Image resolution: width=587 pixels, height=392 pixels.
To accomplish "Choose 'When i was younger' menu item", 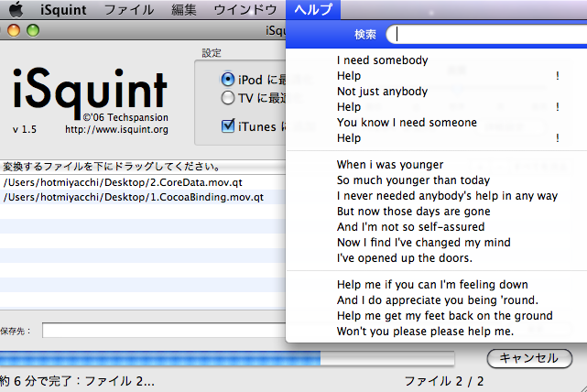I will (437, 164).
